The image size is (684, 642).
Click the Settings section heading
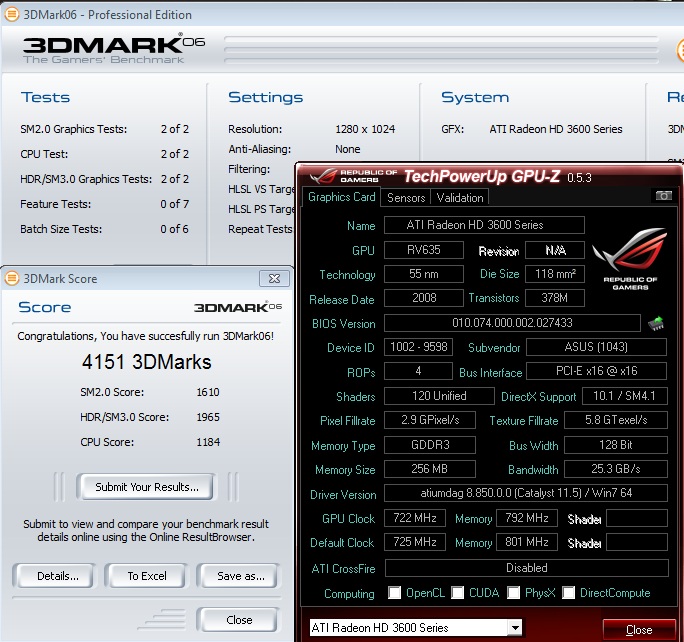click(265, 97)
